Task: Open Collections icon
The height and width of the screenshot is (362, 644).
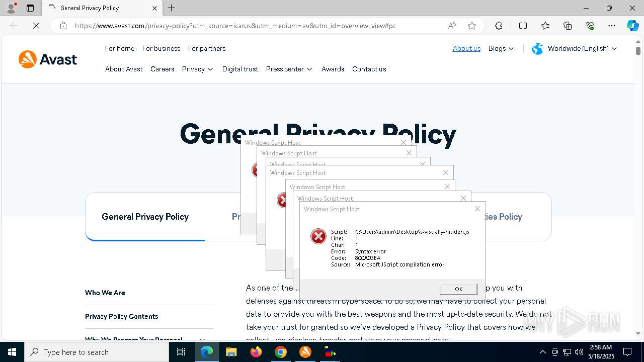Action: point(568,26)
